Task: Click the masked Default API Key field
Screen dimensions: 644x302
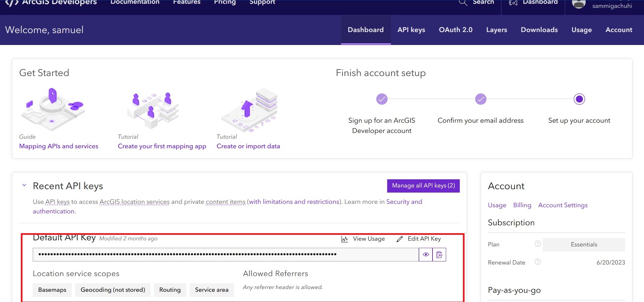Action: [225, 255]
